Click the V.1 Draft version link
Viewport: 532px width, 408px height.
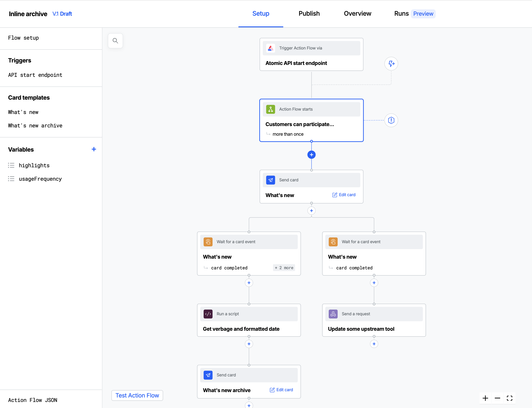point(62,14)
